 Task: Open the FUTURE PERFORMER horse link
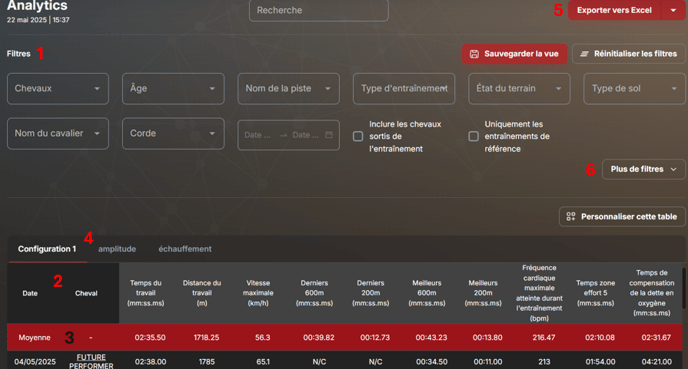(x=91, y=362)
